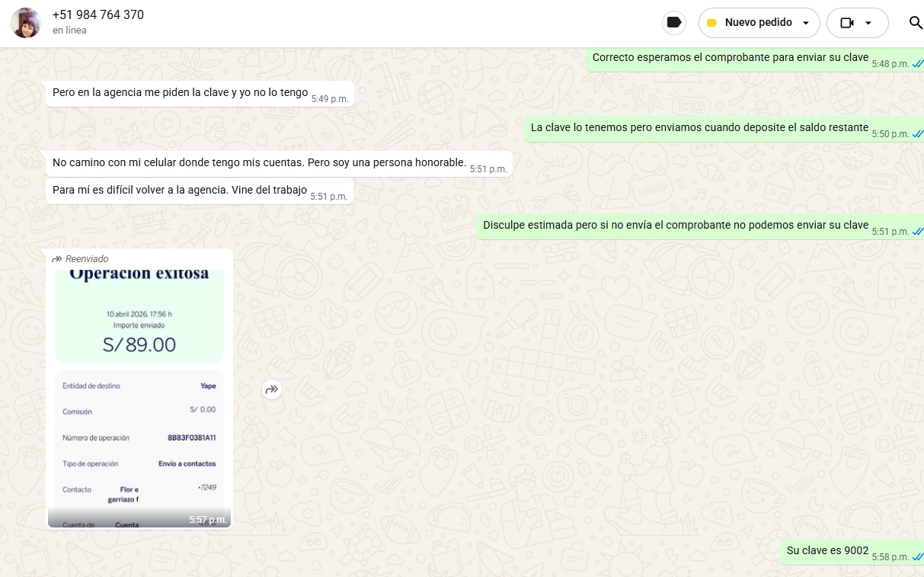The height and width of the screenshot is (577, 924).
Task: Click read receipt on "Su clave es 9002"
Action: point(917,557)
